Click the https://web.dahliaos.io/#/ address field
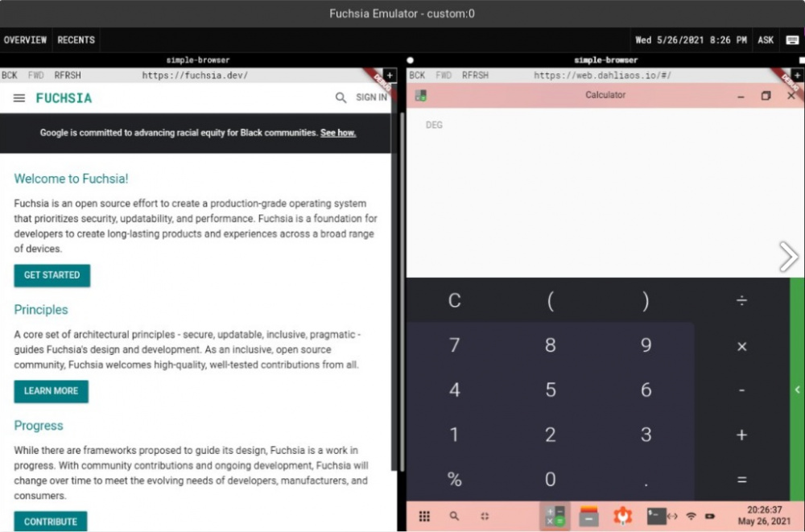Image resolution: width=805 pixels, height=532 pixels. pos(602,75)
